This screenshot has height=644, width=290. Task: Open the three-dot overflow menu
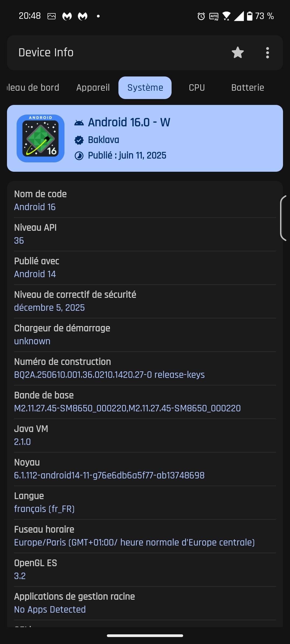[267, 53]
